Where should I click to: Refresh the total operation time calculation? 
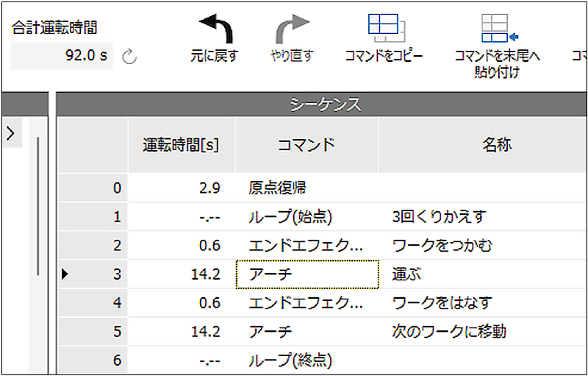point(129,57)
